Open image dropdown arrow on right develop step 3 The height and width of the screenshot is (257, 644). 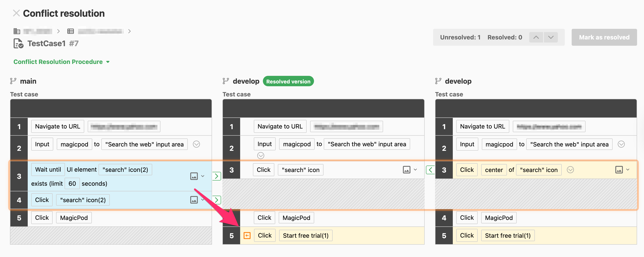click(x=628, y=170)
